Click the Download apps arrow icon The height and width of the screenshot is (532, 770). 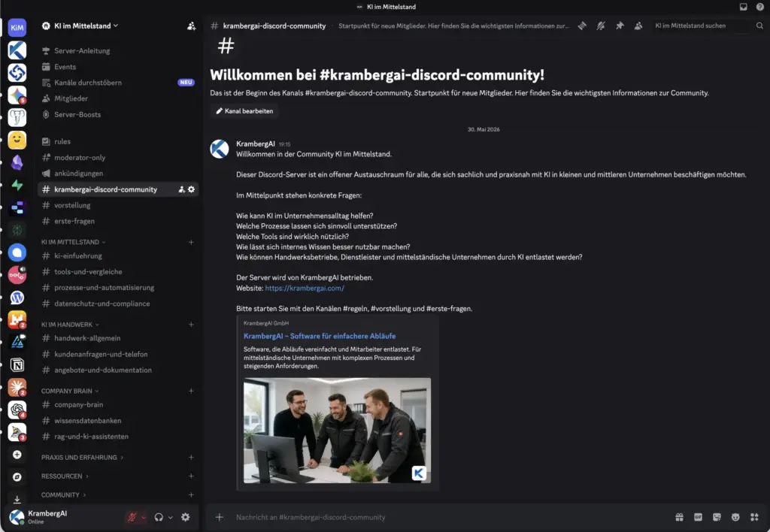[x=17, y=499]
